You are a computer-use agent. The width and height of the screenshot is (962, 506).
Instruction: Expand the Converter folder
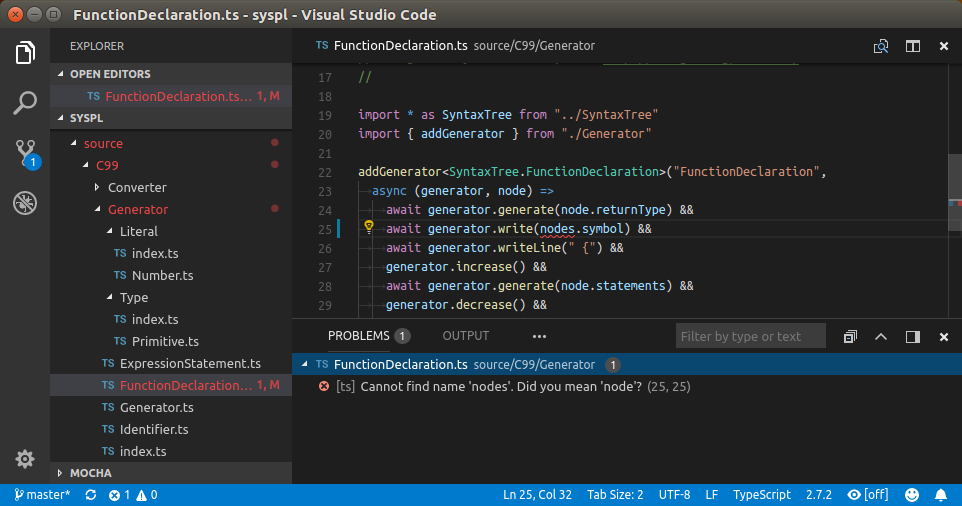tap(136, 187)
